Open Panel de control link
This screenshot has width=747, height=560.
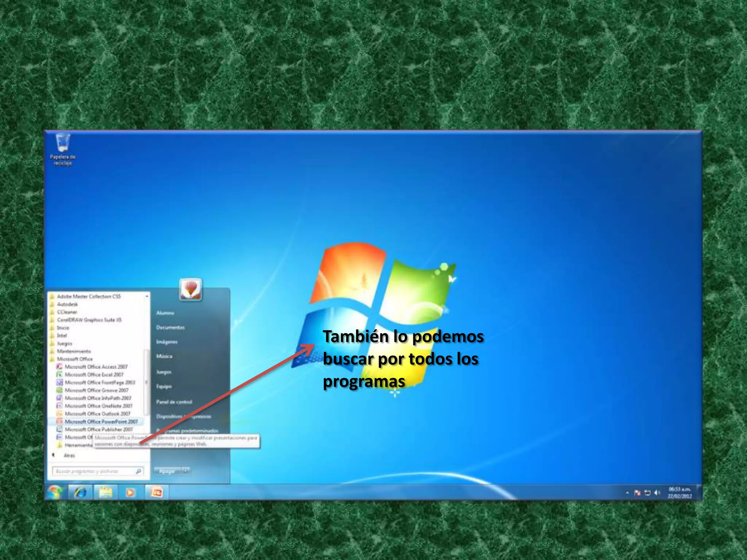point(174,402)
